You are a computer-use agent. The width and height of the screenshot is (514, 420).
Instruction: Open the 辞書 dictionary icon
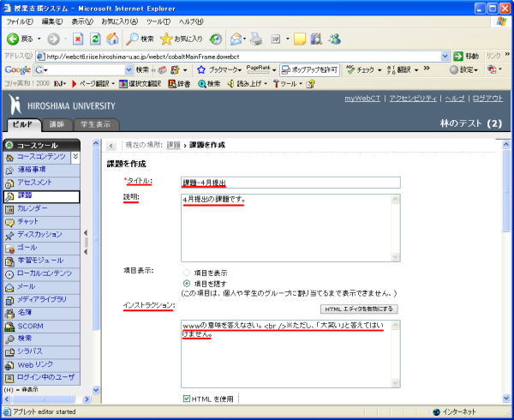click(x=172, y=84)
